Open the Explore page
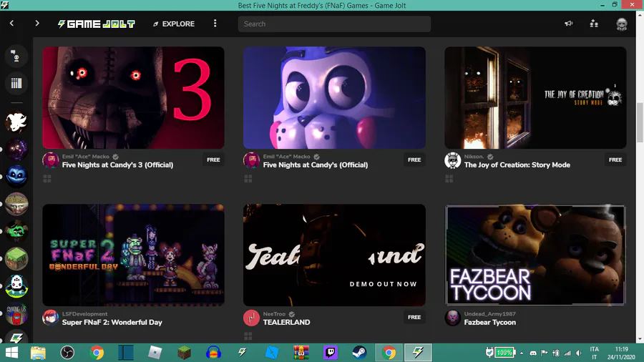644x362 pixels. point(174,24)
